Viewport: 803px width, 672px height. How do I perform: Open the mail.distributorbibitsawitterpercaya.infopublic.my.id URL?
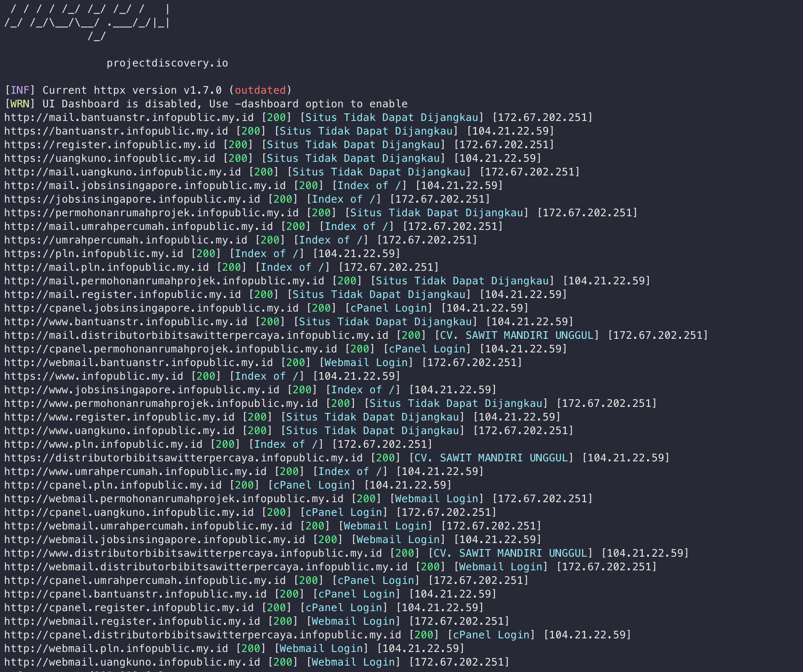pos(196,336)
